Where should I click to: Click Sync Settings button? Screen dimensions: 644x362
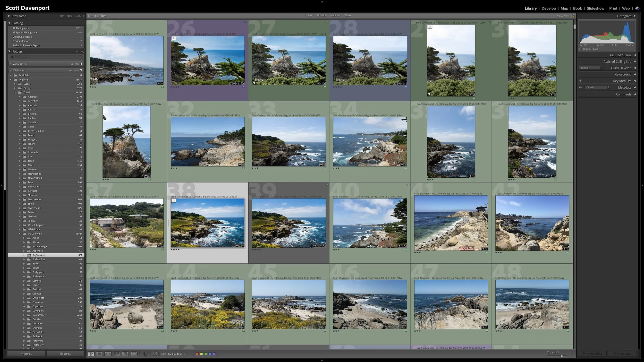point(622,354)
